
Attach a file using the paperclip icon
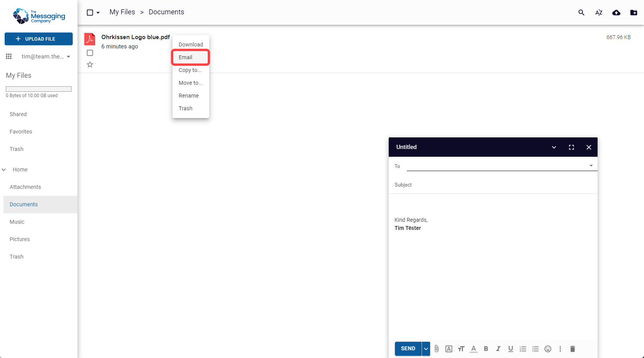click(436, 349)
